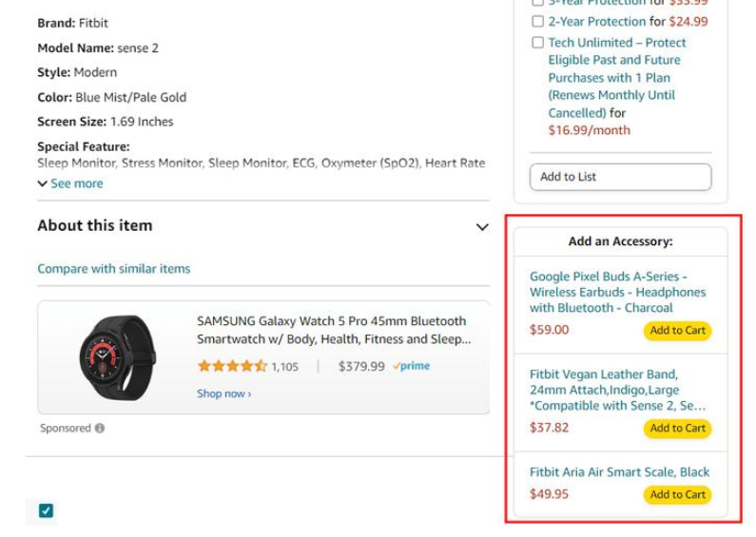Viewport: 756px width, 537px height.
Task: Open the Add to List dropdown
Action: click(x=620, y=177)
